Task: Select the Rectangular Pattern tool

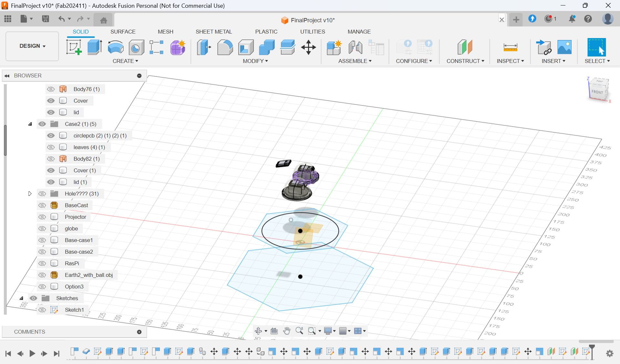Action: click(x=157, y=47)
